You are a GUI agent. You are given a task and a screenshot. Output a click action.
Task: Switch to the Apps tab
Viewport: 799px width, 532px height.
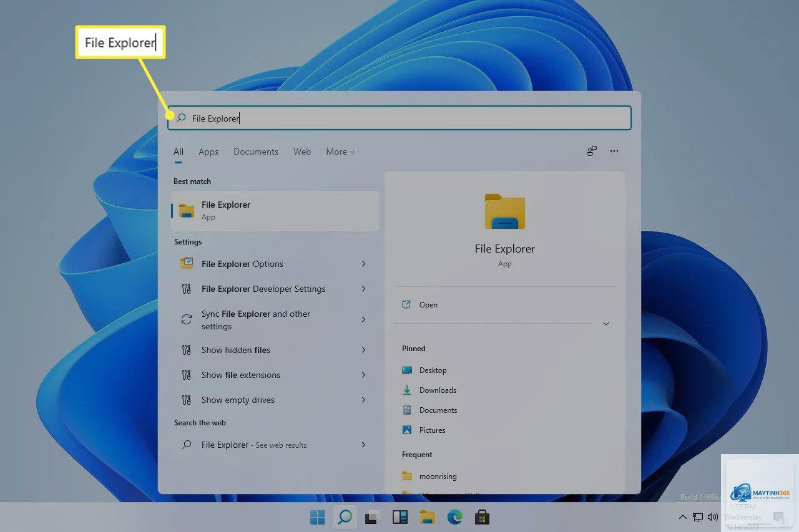point(208,152)
